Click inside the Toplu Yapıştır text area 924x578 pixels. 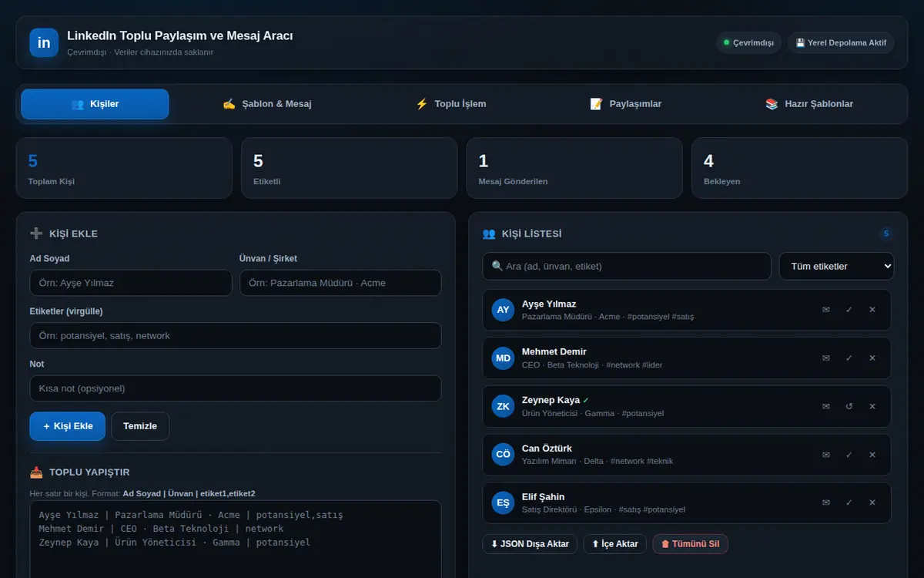coord(236,539)
